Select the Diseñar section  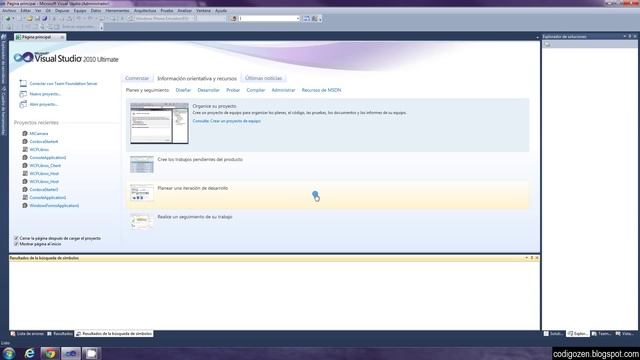coord(183,90)
